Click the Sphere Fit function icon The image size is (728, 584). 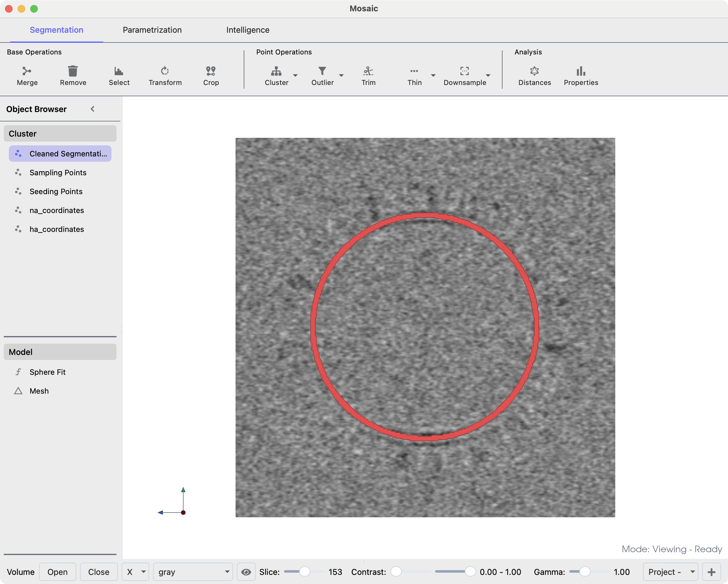click(18, 372)
